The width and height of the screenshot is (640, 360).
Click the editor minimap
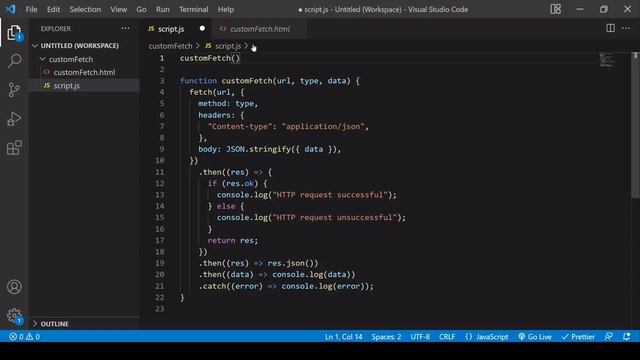[x=607, y=60]
